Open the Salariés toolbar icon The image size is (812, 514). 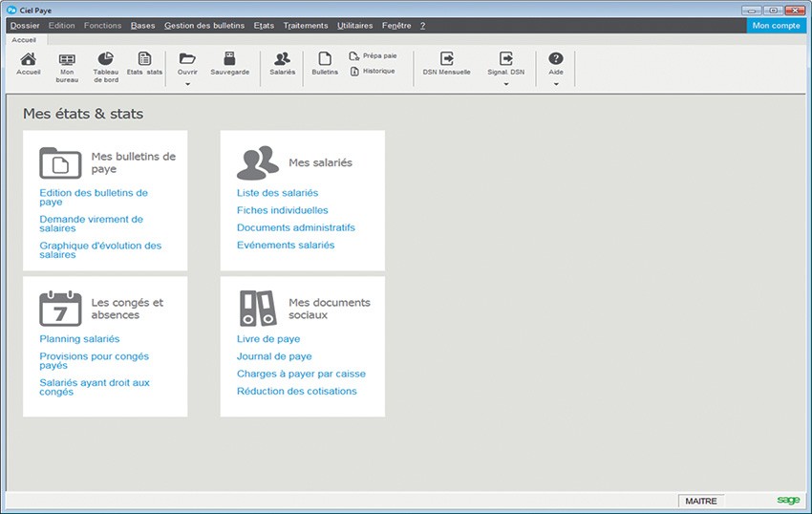(282, 60)
